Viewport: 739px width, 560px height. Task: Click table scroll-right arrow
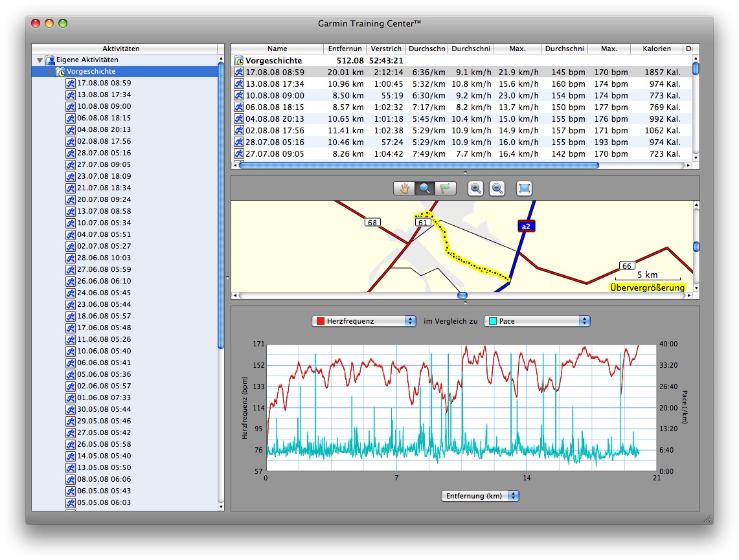pyautogui.click(x=688, y=165)
